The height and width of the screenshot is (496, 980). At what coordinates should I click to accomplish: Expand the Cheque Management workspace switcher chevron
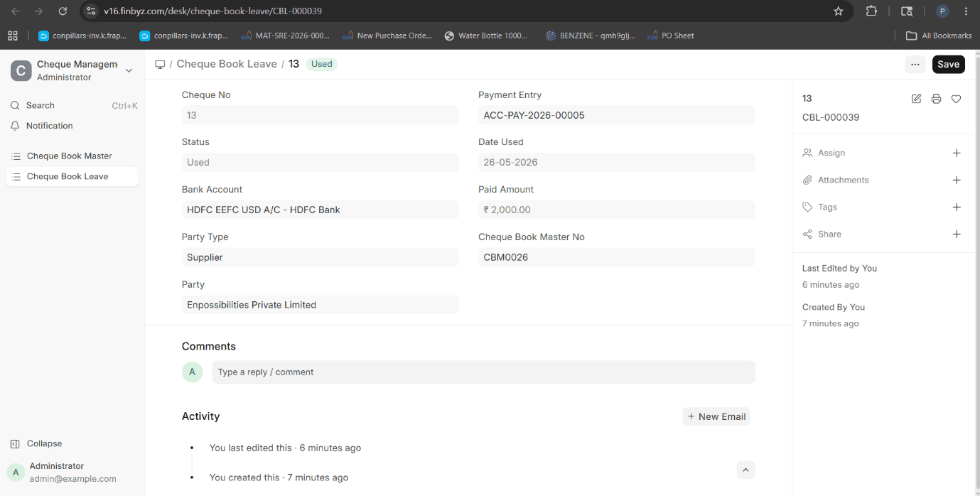tap(129, 70)
